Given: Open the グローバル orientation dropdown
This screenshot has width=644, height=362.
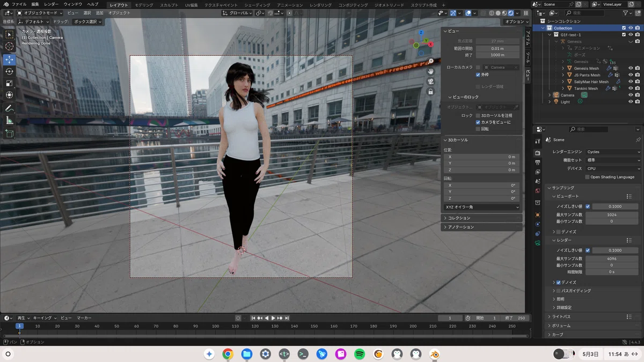Looking at the screenshot, I should tap(237, 13).
